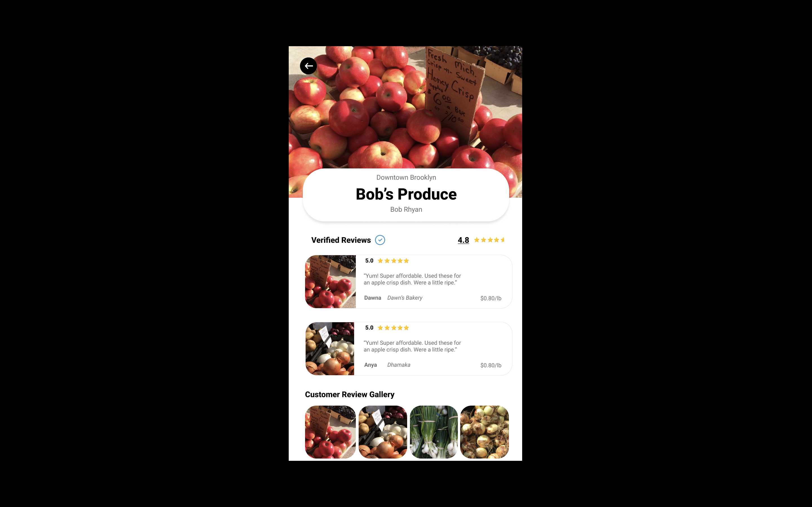Tap the back arrow button

pyautogui.click(x=308, y=66)
